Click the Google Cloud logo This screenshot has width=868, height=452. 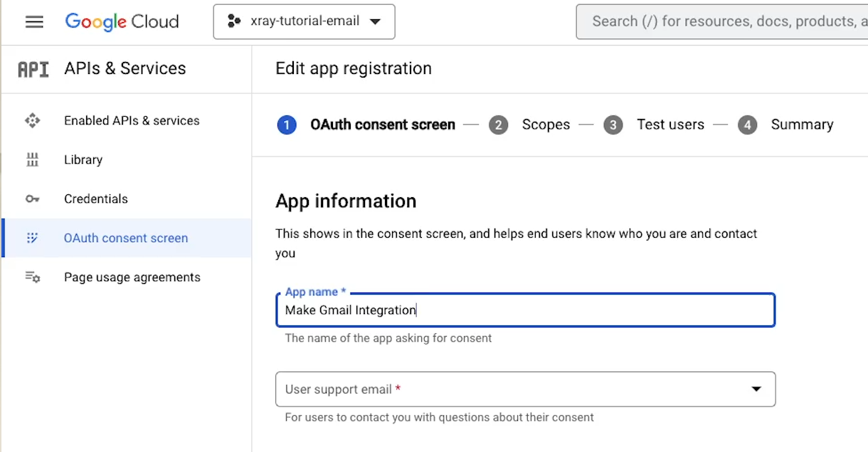pos(122,22)
